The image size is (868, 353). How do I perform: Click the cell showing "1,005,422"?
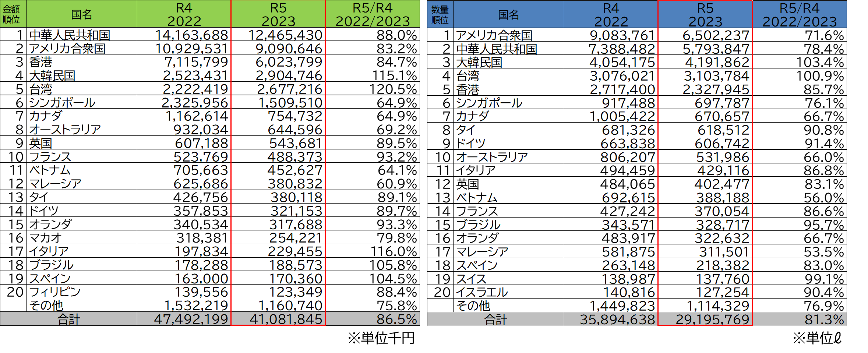(611, 116)
